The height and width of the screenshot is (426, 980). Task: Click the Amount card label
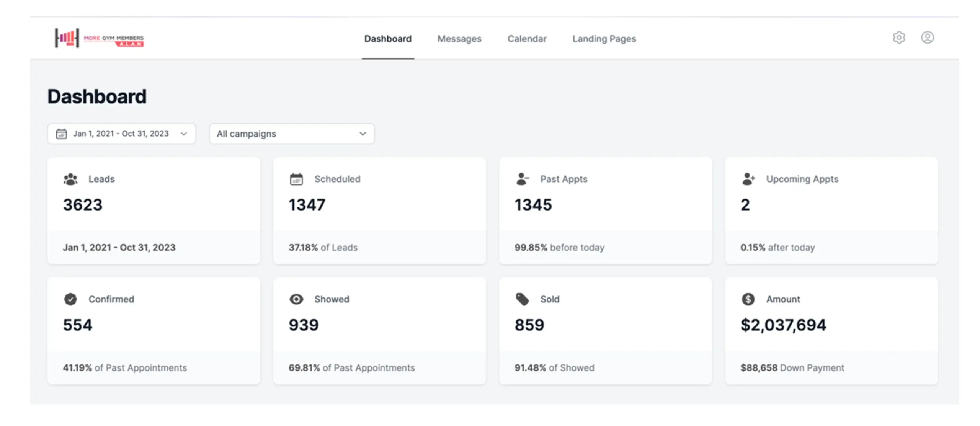pos(782,299)
